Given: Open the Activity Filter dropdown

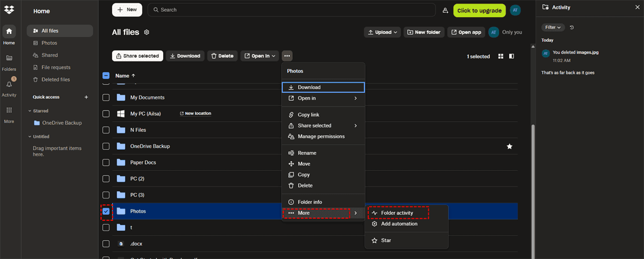Looking at the screenshot, I should 553,27.
